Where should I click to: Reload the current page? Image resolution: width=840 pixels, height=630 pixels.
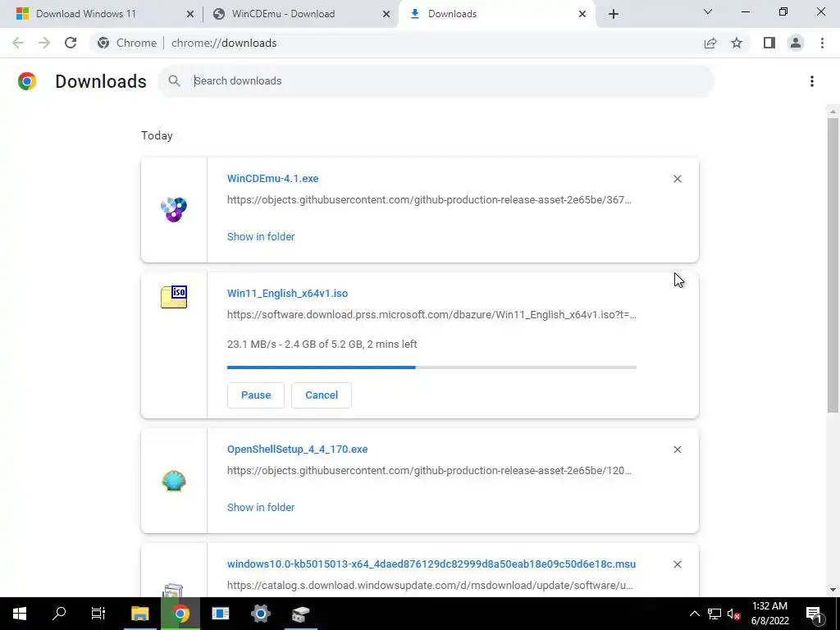[x=71, y=43]
